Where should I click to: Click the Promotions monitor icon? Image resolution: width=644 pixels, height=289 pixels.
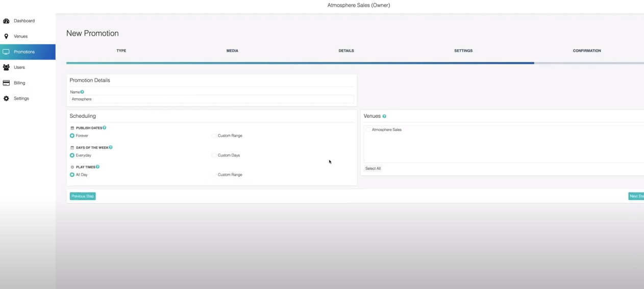click(6, 51)
